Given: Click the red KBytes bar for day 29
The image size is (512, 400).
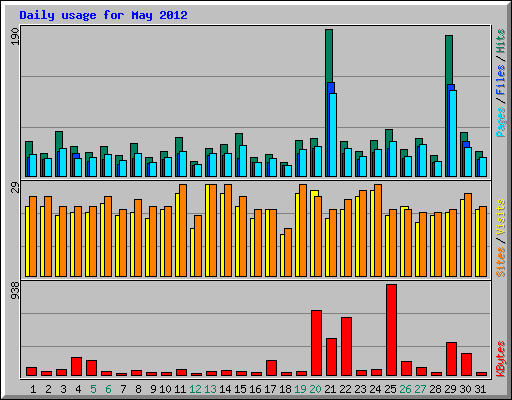Looking at the screenshot, I should [x=451, y=359].
